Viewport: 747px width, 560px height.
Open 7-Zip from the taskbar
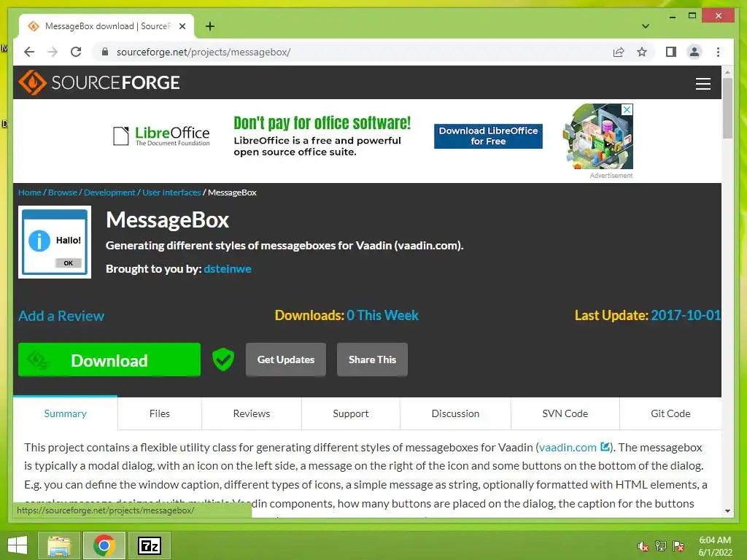150,545
